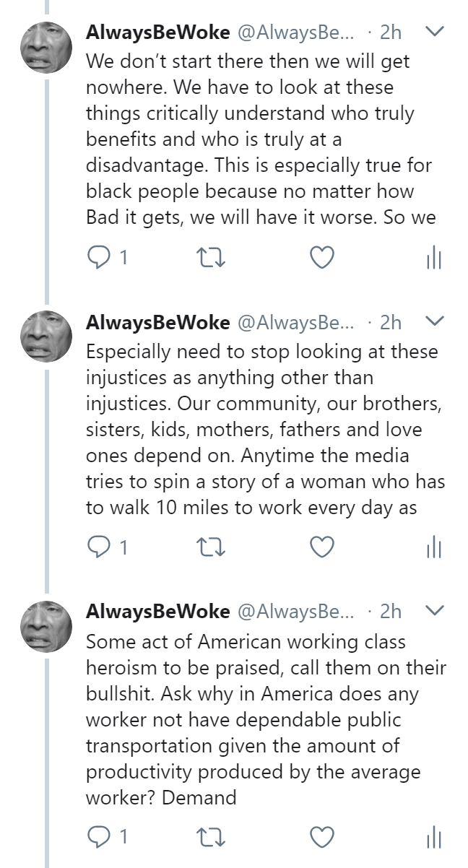468x868 pixels.
Task: Click the profile picture on the third tweet
Action: point(46,627)
